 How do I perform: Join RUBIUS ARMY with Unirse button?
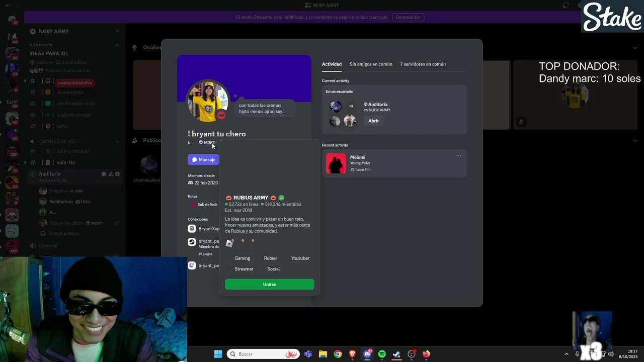[x=270, y=284]
